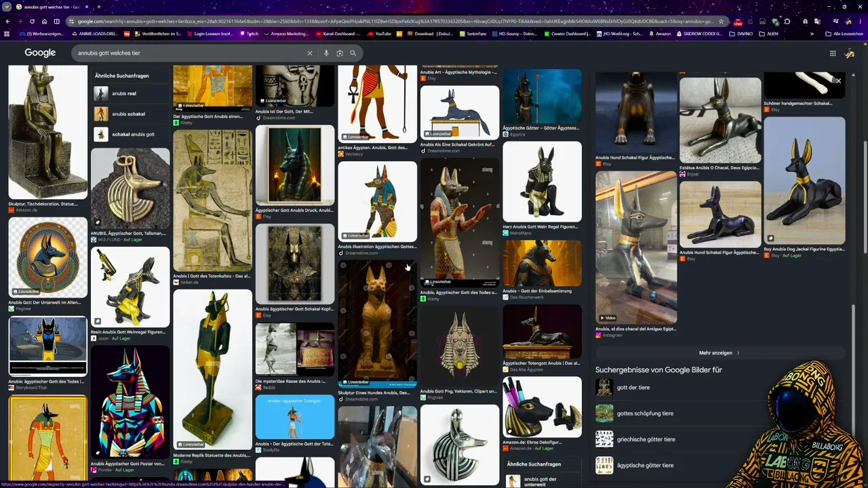
Task: Open Google Lens image search icon
Action: 340,53
